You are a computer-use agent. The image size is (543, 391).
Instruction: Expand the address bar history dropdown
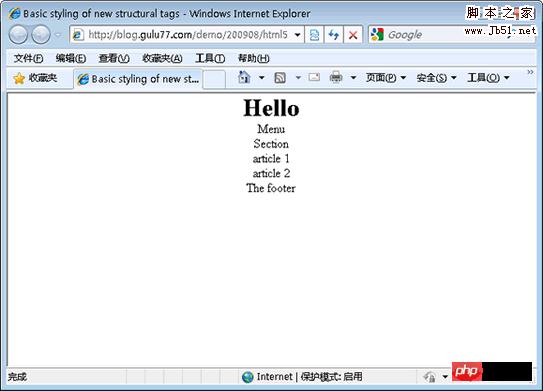[x=297, y=35]
